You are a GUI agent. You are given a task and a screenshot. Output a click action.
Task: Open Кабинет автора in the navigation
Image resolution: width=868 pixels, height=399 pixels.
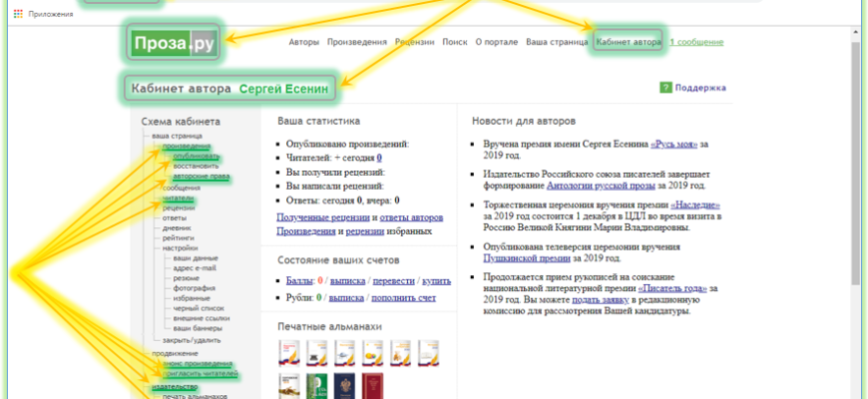(x=629, y=42)
